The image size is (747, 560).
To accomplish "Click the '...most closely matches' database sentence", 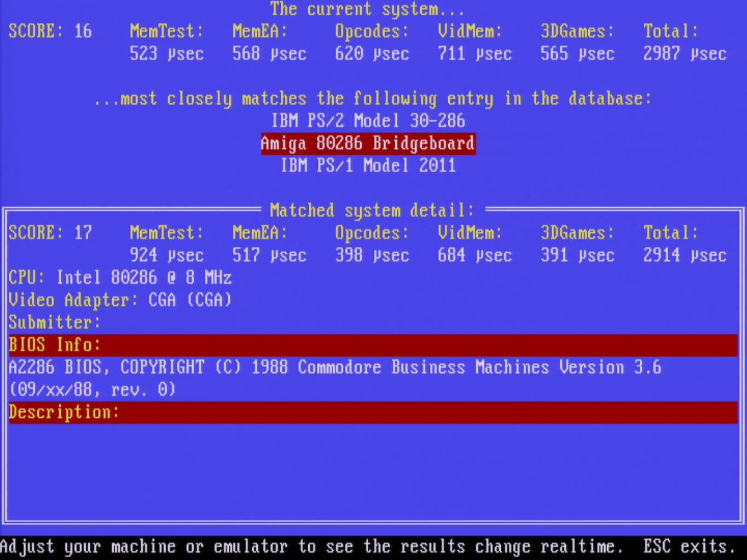I will (373, 99).
